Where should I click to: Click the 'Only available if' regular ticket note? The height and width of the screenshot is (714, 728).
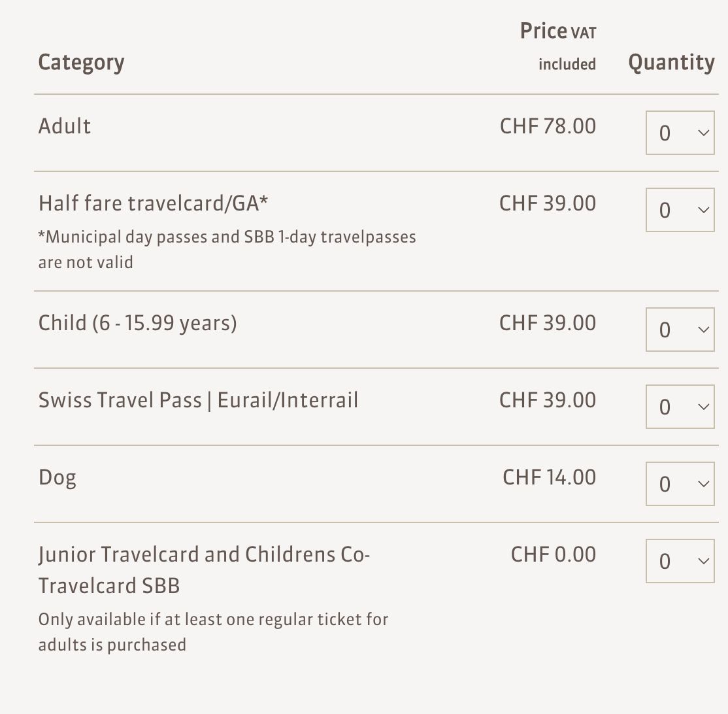pos(213,632)
